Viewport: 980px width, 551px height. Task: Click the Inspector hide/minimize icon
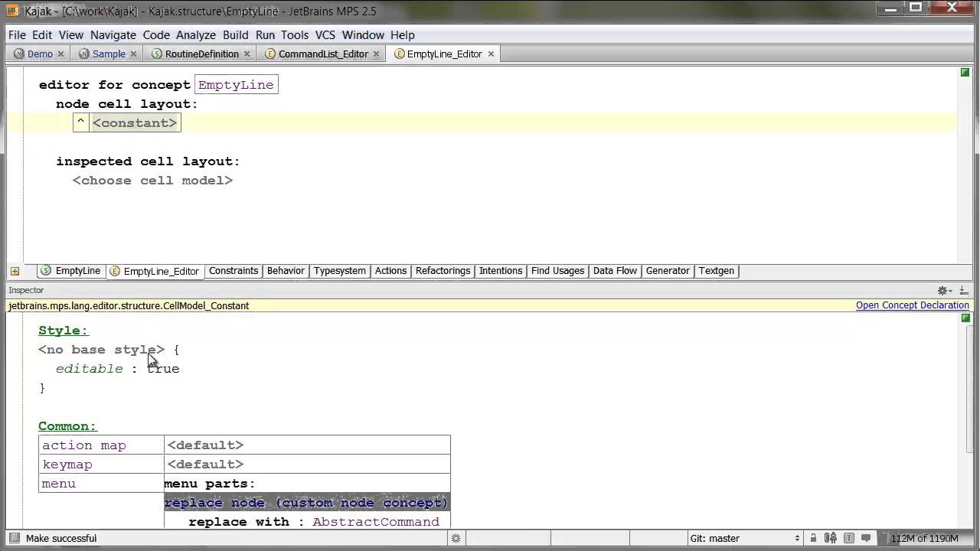click(x=964, y=291)
